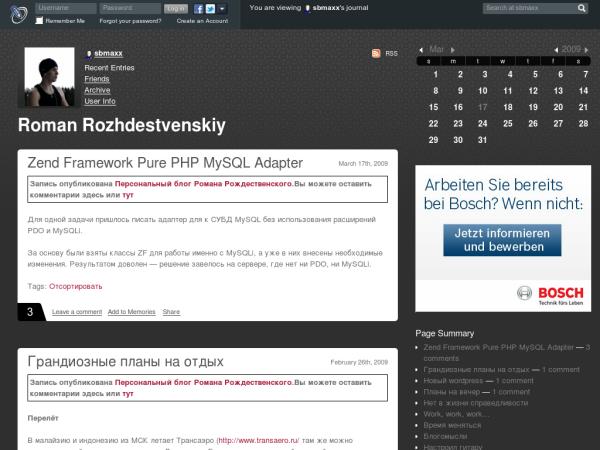This screenshot has height=450, width=600.
Task: Click Jetzt informieren und bewerben ad button
Action: (502, 240)
